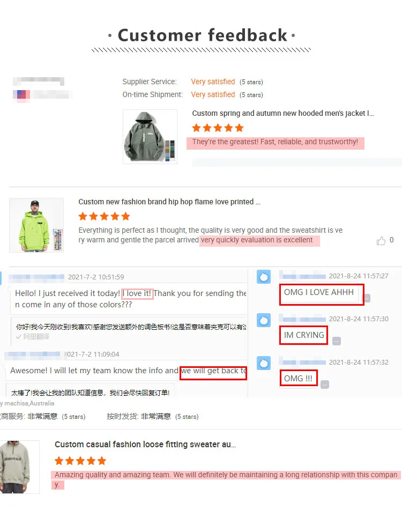Open options icon next to OMG !!!
The image size is (402, 532).
point(325,385)
